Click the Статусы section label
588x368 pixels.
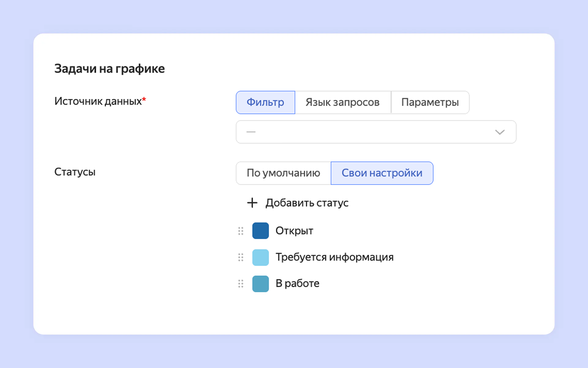(x=75, y=172)
